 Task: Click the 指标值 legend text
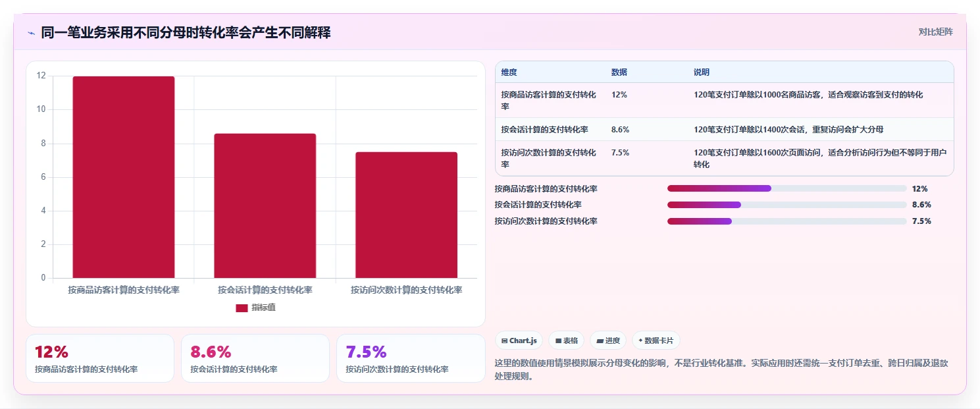coord(263,308)
